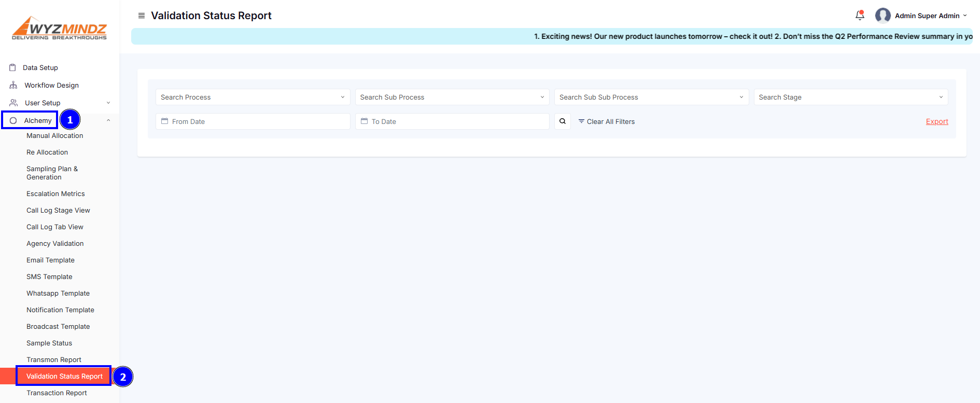Open Transaction Report
980x403 pixels.
tap(57, 393)
